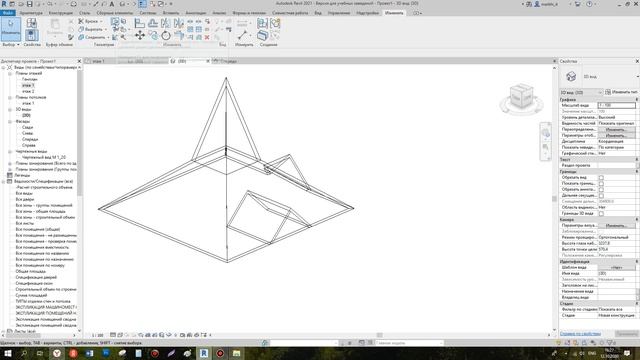This screenshot has width=640, height=360.
Task: Click the Word icon in the taskbar
Action: coord(89,353)
